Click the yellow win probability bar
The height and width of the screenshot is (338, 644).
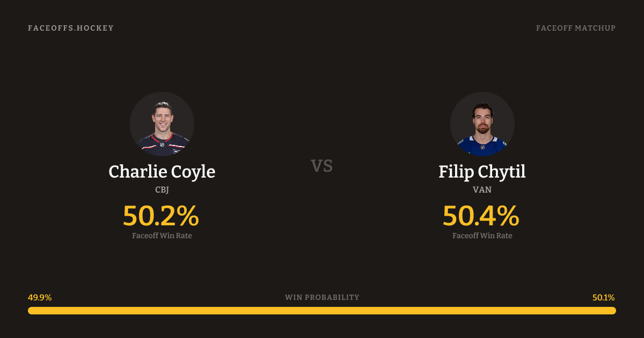(x=322, y=311)
